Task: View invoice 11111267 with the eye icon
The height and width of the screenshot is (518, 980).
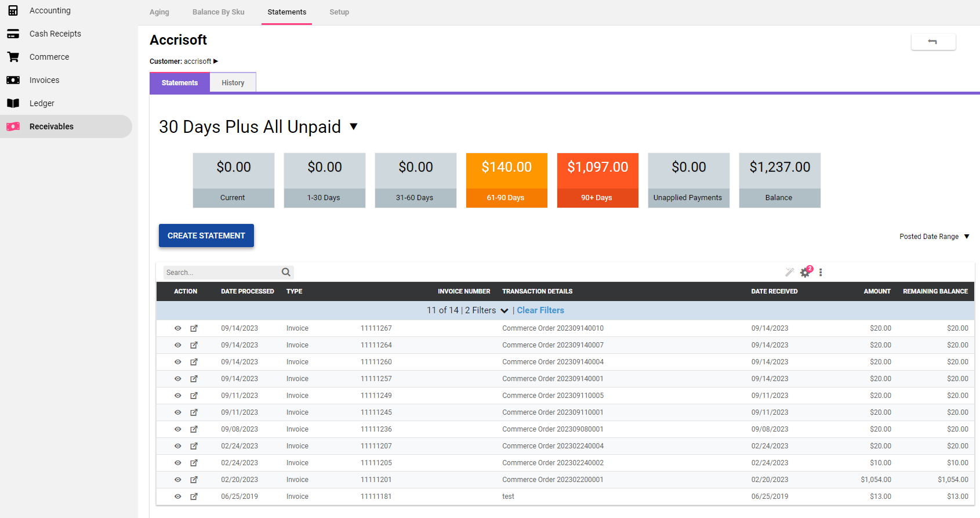Action: point(178,328)
